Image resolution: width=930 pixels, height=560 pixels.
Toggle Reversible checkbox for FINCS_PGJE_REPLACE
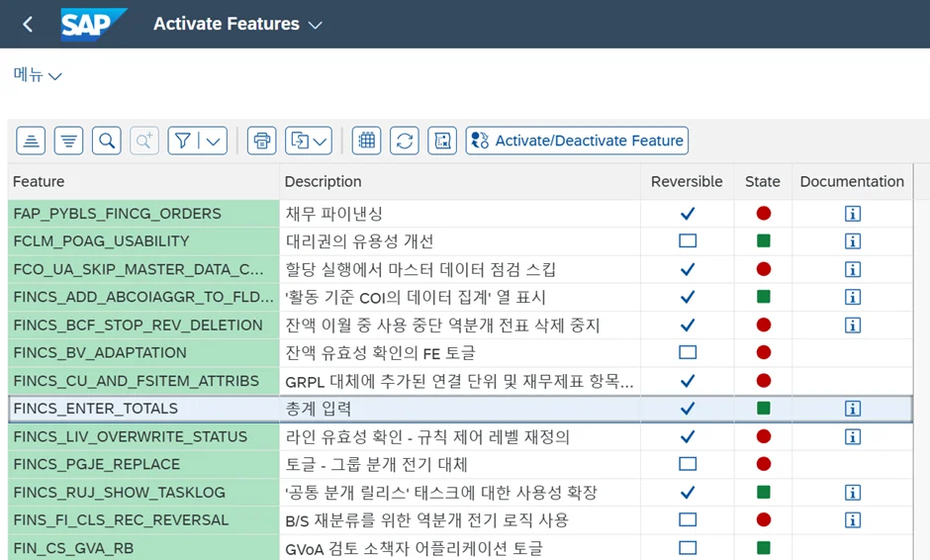(x=688, y=464)
